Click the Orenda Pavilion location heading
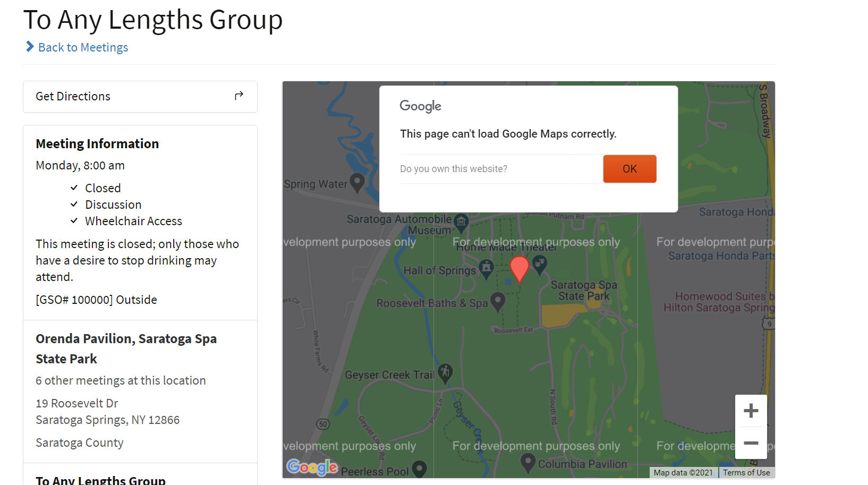Viewport: 868px width, 485px height. [126, 348]
